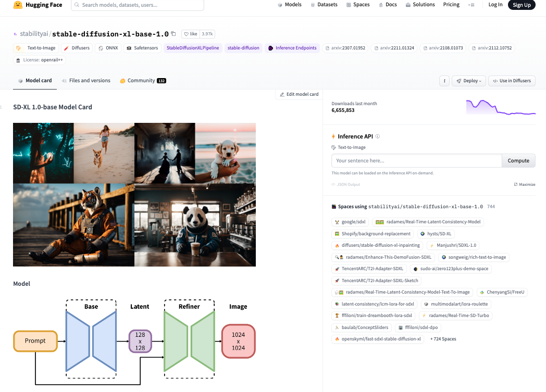Open radames/Real-Time-Latent-Consistency-Model space
The height and width of the screenshot is (392, 546).
tap(428, 222)
